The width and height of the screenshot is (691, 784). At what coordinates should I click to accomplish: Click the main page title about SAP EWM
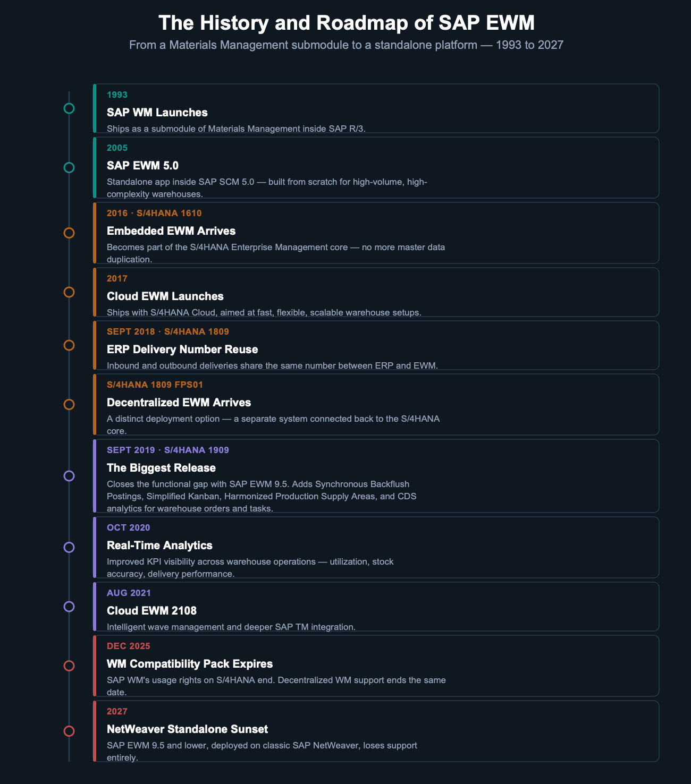point(347,23)
